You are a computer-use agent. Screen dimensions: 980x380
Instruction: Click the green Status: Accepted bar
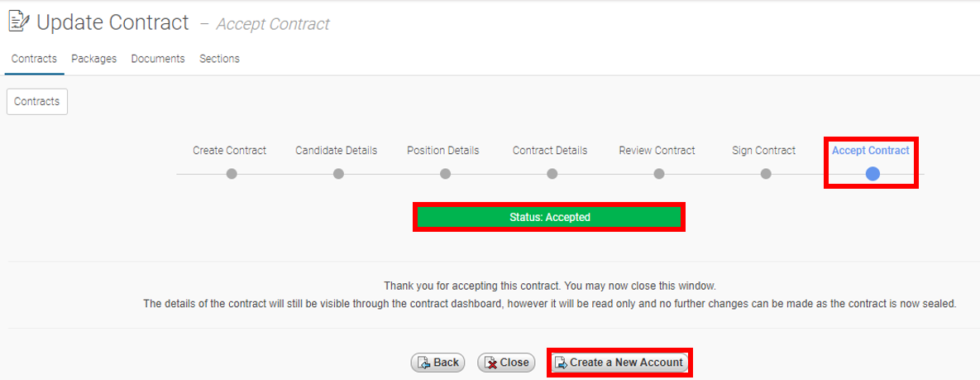pos(549,217)
